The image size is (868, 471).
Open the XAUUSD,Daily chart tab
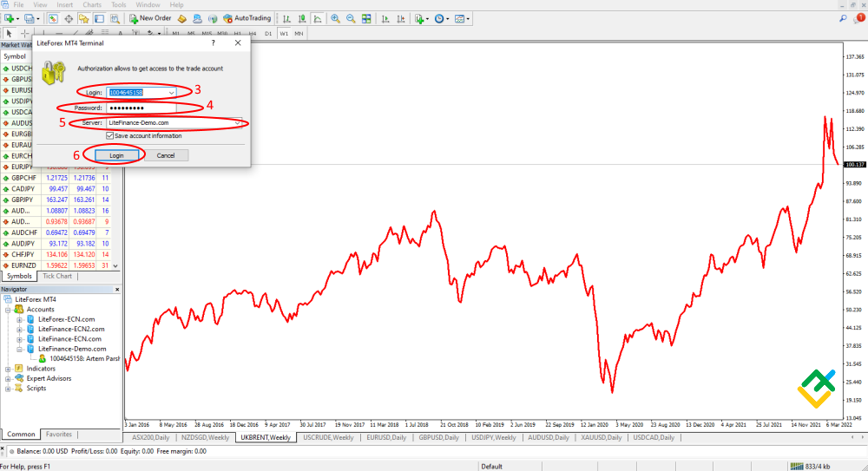coord(601,438)
